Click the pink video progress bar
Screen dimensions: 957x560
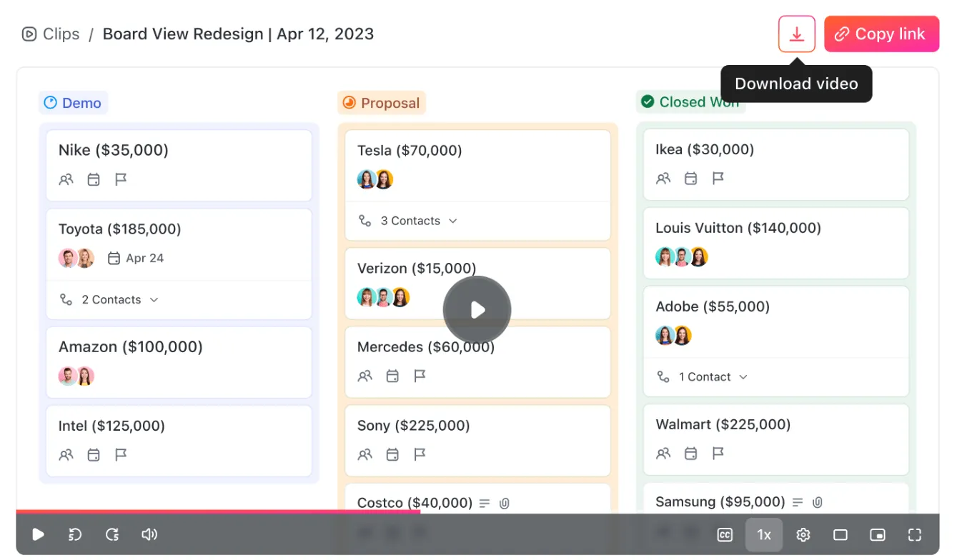pyautogui.click(x=218, y=511)
